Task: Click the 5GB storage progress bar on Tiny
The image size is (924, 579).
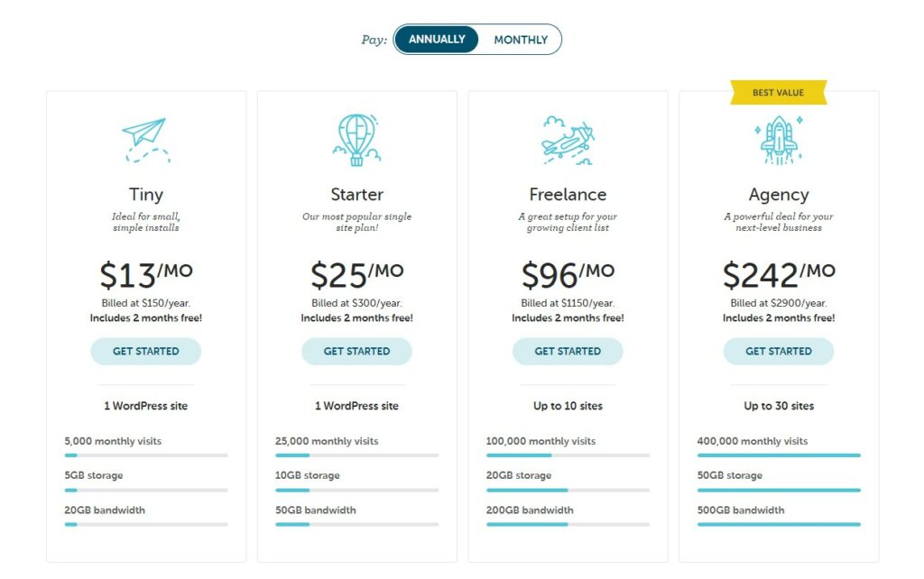Action: click(145, 488)
